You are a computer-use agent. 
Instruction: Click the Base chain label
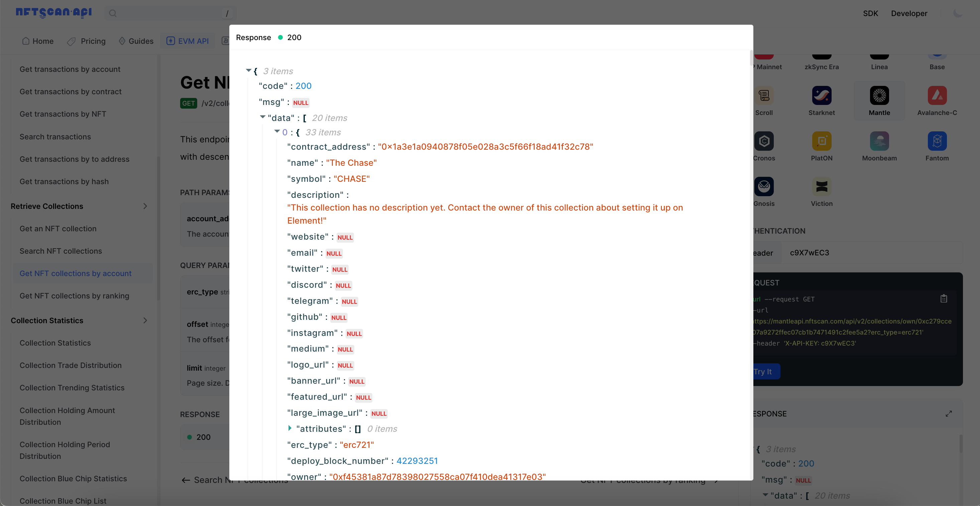pyautogui.click(x=937, y=67)
